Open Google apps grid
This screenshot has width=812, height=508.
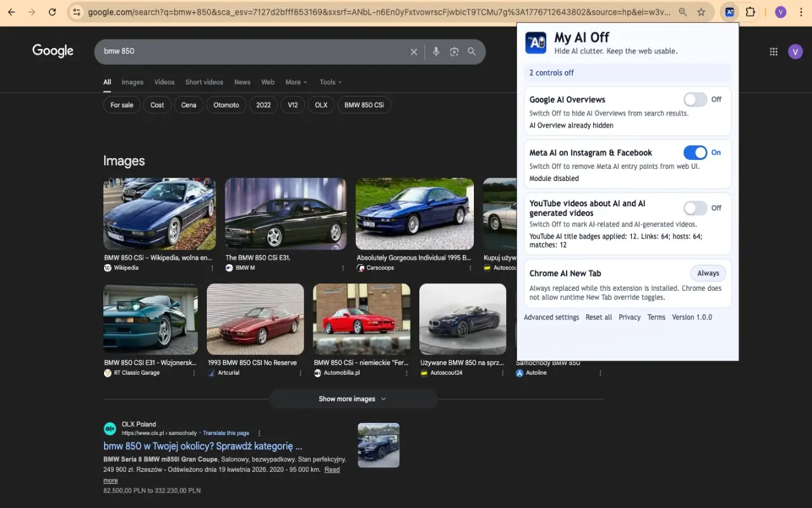(x=773, y=51)
